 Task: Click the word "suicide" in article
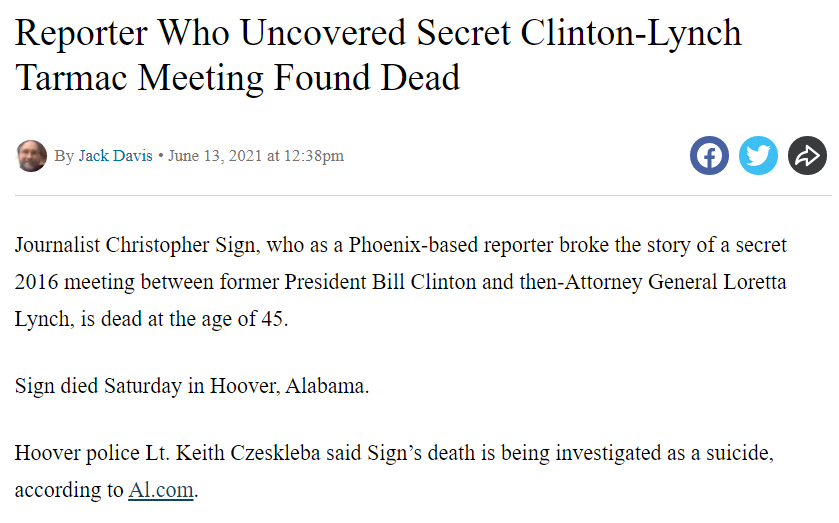733,453
